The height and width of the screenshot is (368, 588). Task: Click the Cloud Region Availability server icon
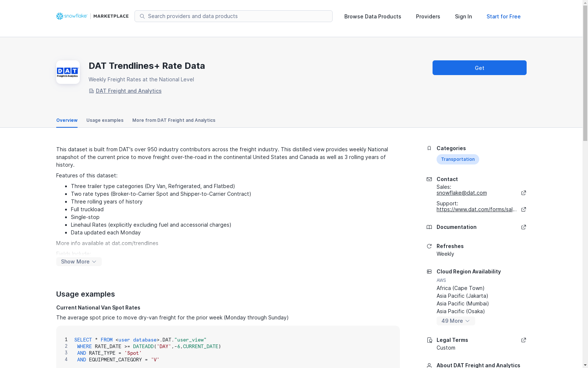429,272
